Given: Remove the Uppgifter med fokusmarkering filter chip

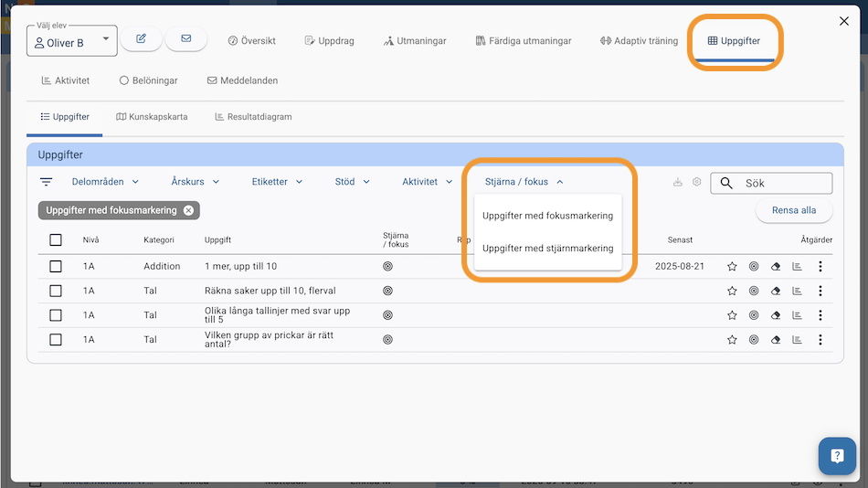Looking at the screenshot, I should click(x=188, y=210).
